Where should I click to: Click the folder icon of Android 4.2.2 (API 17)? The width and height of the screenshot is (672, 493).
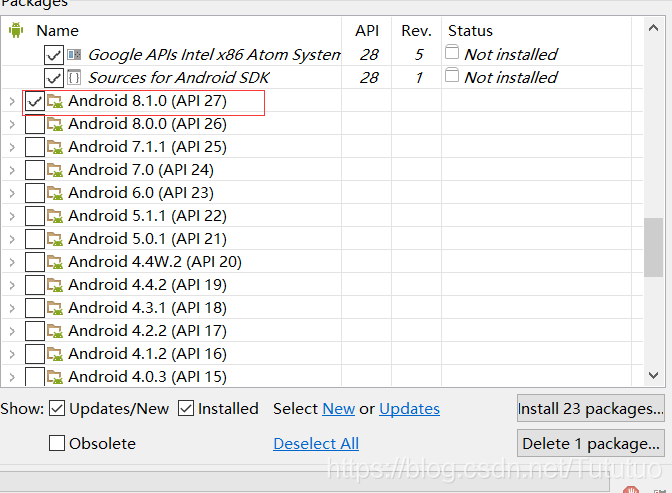[x=55, y=331]
